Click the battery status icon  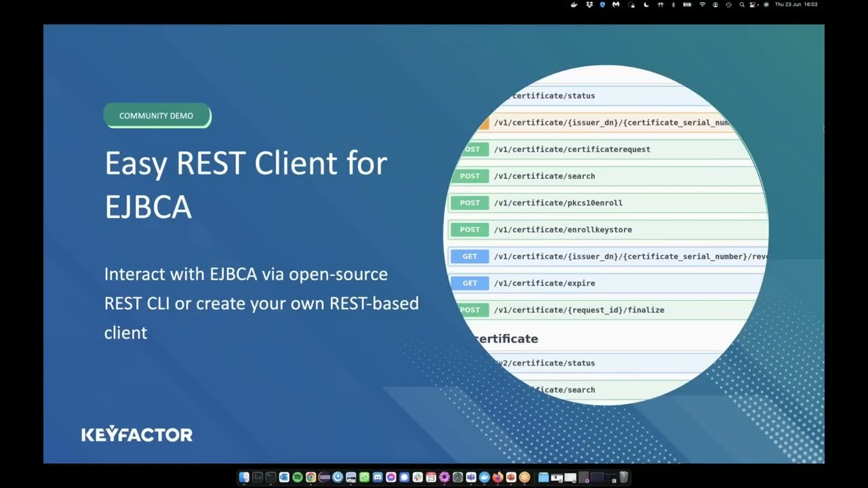(688, 4)
